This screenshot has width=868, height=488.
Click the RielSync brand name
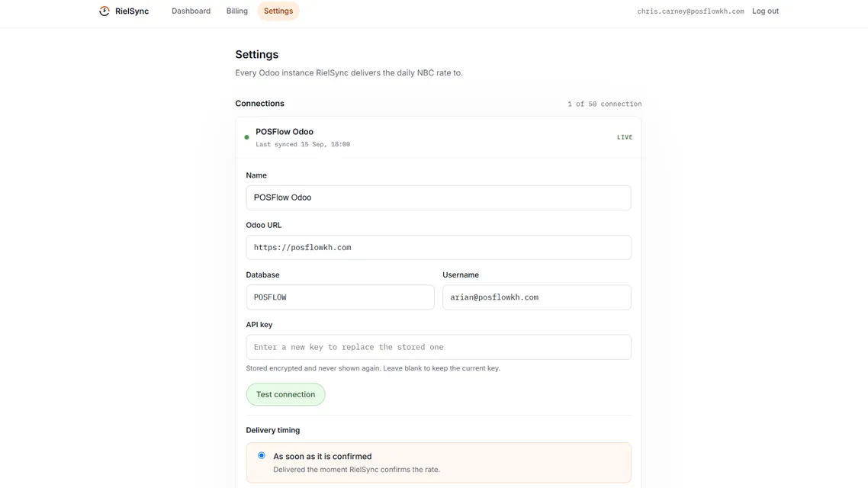click(x=132, y=11)
